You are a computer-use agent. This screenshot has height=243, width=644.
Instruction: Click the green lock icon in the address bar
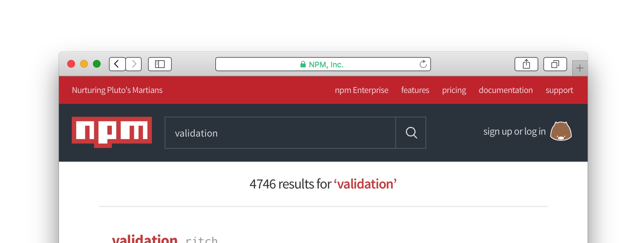pos(303,64)
